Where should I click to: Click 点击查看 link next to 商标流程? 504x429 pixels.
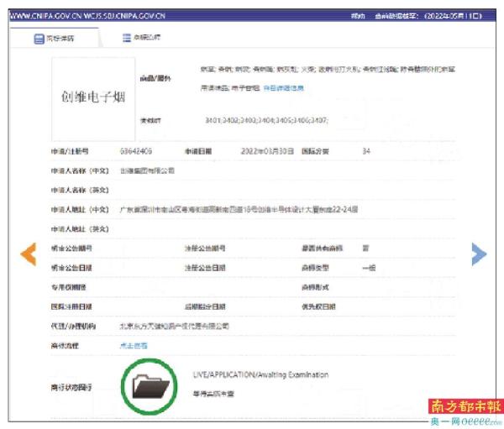134,345
